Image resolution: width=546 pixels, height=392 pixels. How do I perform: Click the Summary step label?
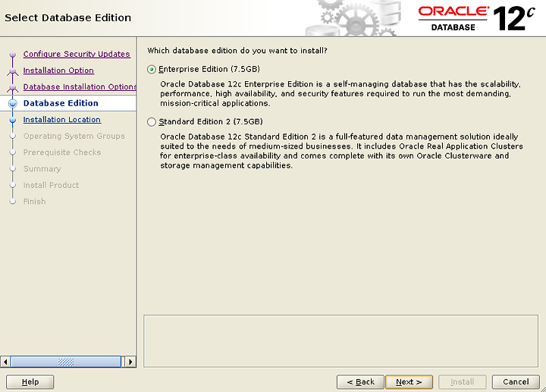point(42,168)
